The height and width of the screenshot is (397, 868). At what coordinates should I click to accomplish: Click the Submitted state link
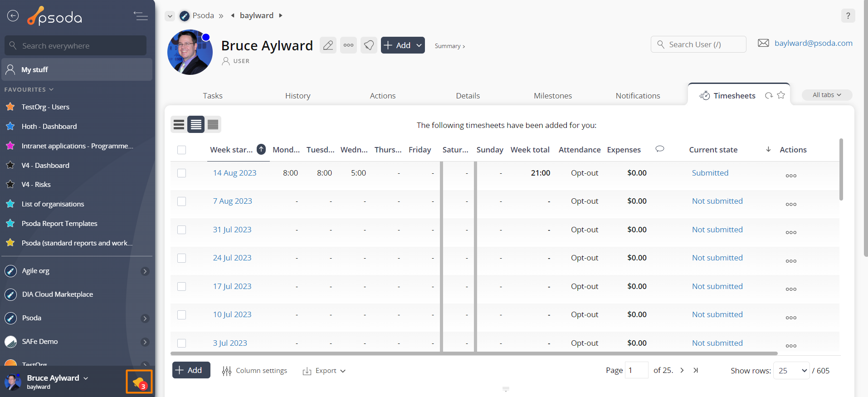point(710,173)
